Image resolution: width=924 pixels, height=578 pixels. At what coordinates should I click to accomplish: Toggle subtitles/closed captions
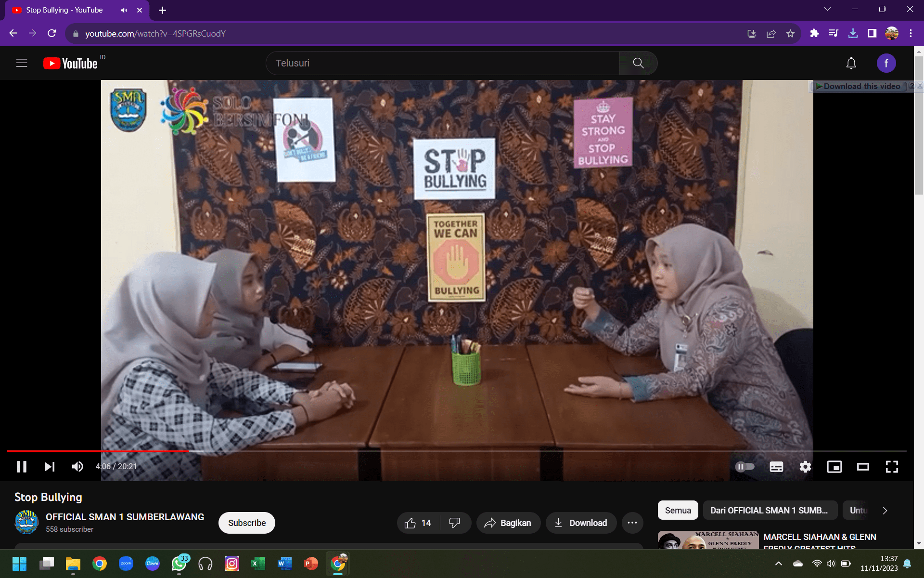click(776, 466)
